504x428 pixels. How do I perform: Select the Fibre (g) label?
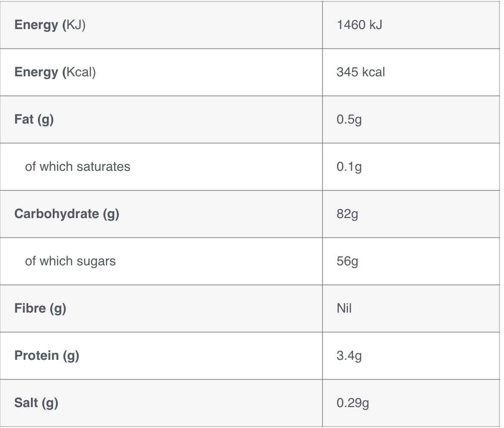(40, 309)
